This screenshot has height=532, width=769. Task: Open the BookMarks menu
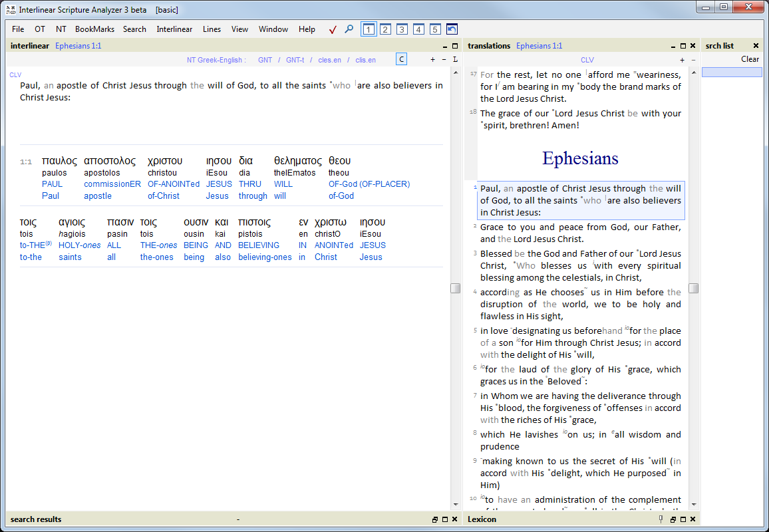click(x=94, y=29)
